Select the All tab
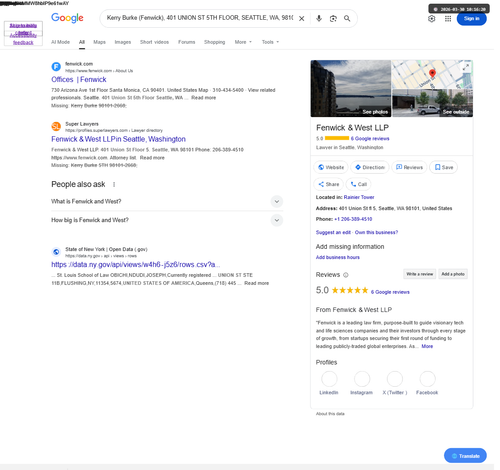The height and width of the screenshot is (470, 500). coord(82,42)
